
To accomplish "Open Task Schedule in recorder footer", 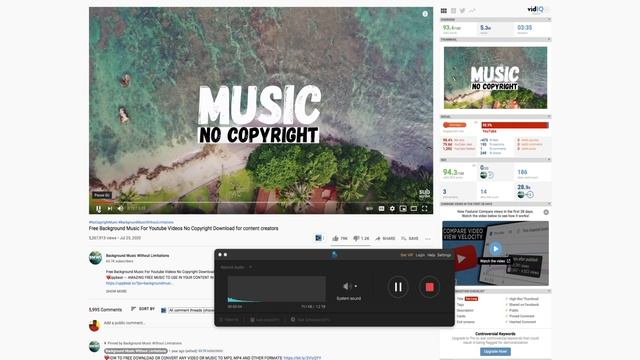I will click(311, 320).
